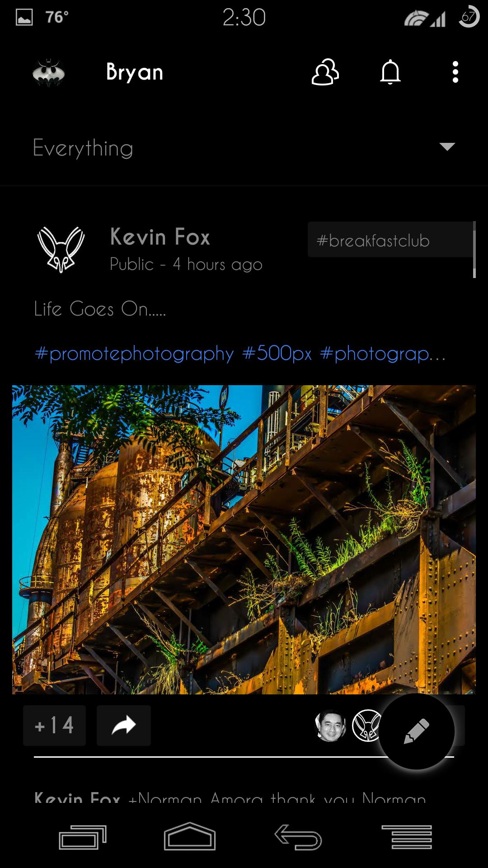Tap the notifications bell icon

390,72
